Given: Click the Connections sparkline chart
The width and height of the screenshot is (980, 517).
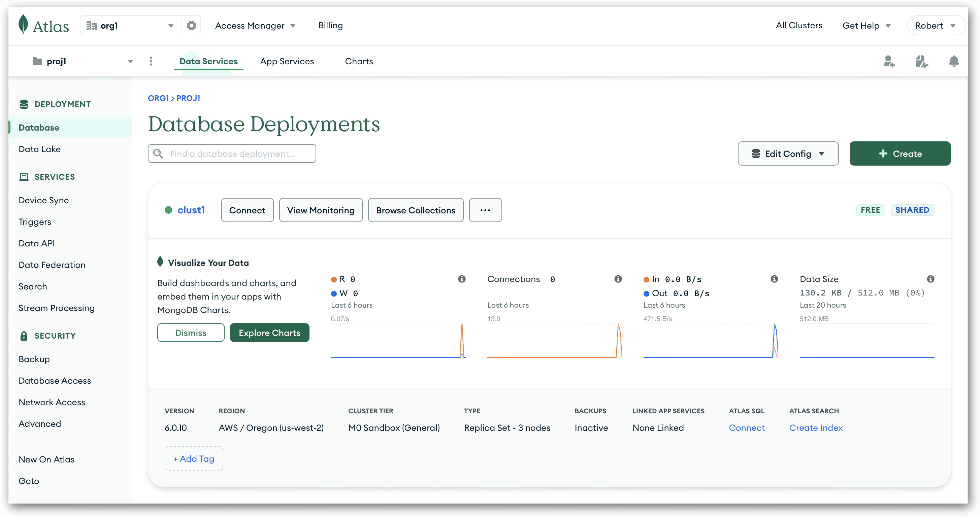Looking at the screenshot, I should [x=554, y=341].
